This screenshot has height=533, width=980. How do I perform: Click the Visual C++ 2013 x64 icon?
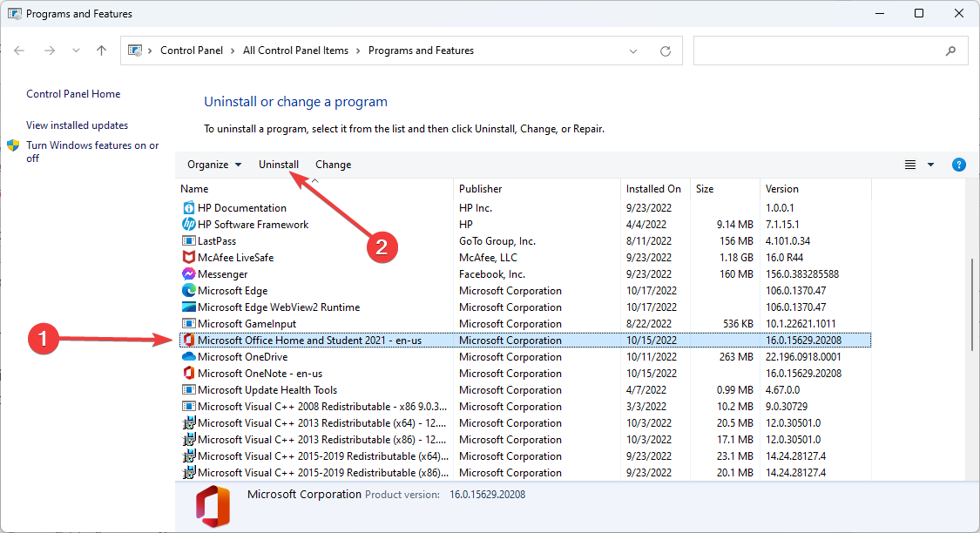pyautogui.click(x=188, y=423)
